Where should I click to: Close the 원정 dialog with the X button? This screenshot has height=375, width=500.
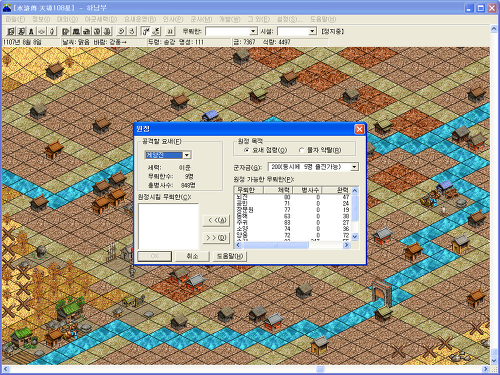[x=359, y=129]
